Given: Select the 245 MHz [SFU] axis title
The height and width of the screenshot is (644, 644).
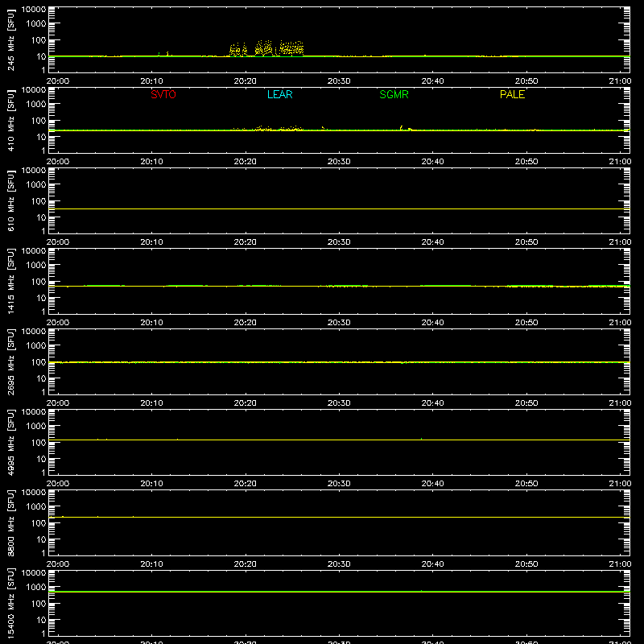Looking at the screenshot, I should pos(10,39).
